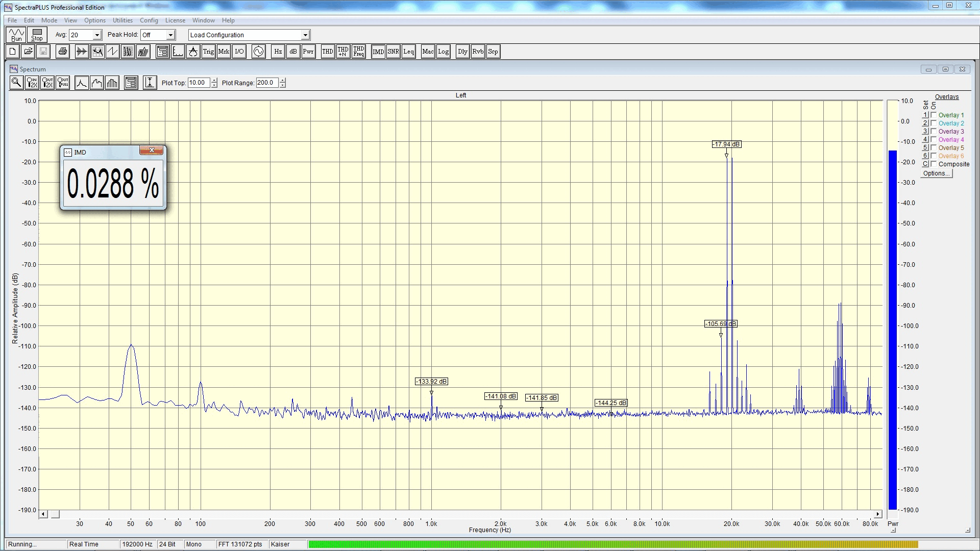980x551 pixels.
Task: Open the Utilities menu
Action: click(122, 20)
